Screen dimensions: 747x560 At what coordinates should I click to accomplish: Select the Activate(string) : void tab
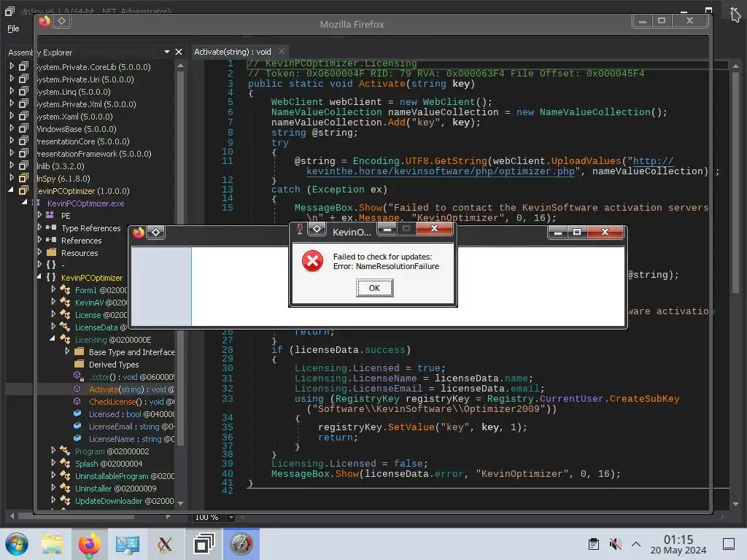tap(233, 52)
